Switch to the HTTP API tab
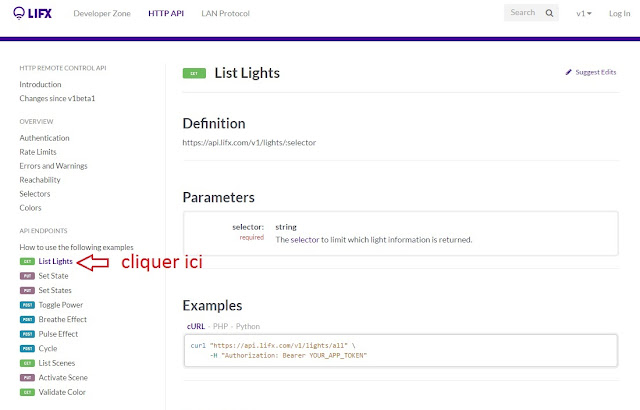 tap(166, 13)
